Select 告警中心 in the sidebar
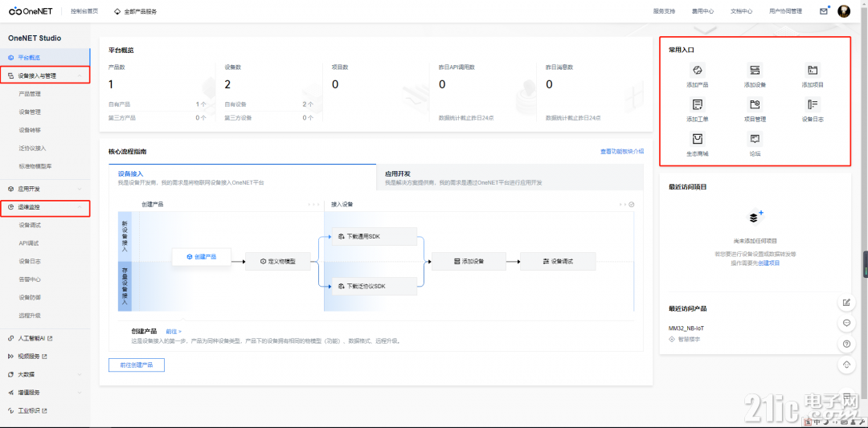Image resolution: width=868 pixels, height=428 pixels. coord(30,279)
